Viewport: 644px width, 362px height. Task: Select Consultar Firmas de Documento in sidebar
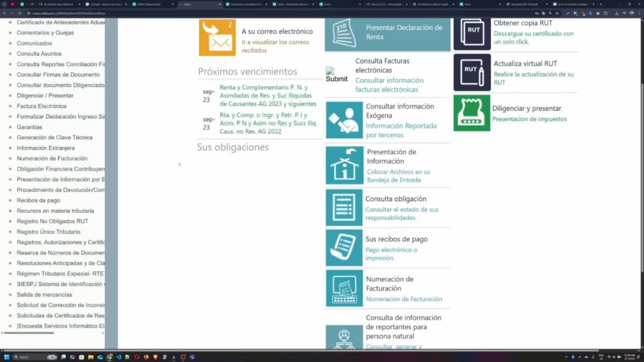[58, 75]
